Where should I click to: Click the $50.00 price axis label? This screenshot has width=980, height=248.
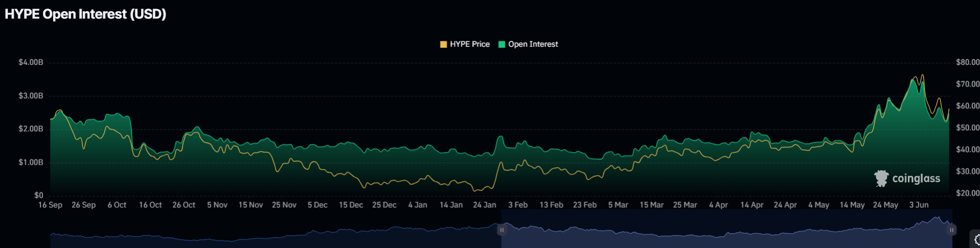[x=968, y=128]
